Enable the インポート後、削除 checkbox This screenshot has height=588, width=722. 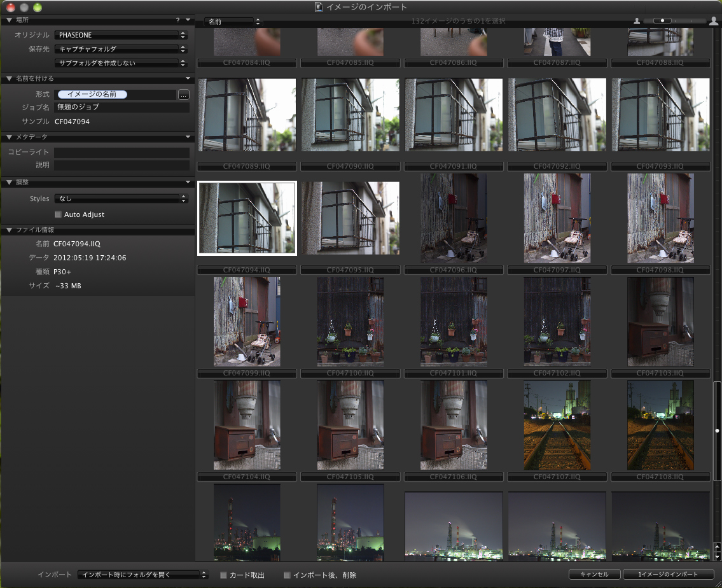pos(287,575)
